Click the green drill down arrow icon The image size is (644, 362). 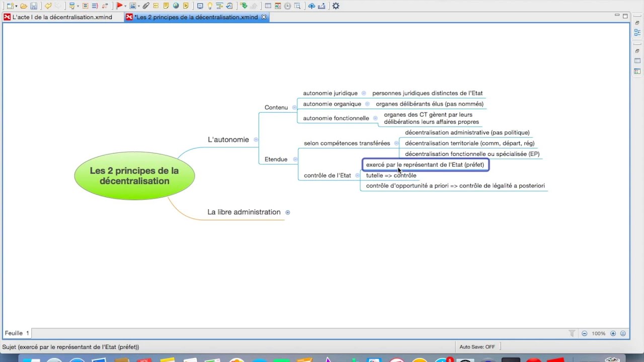244,6
